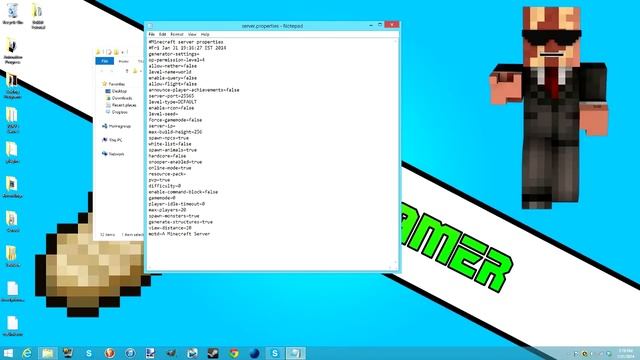Click the 'allow-nether=false' line
The width and height of the screenshot is (640, 360).
(173, 66)
